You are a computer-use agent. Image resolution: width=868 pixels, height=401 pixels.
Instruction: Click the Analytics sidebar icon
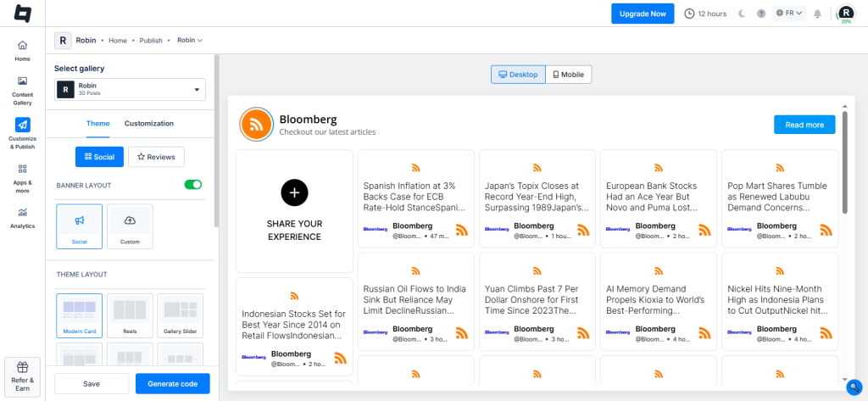click(22, 217)
